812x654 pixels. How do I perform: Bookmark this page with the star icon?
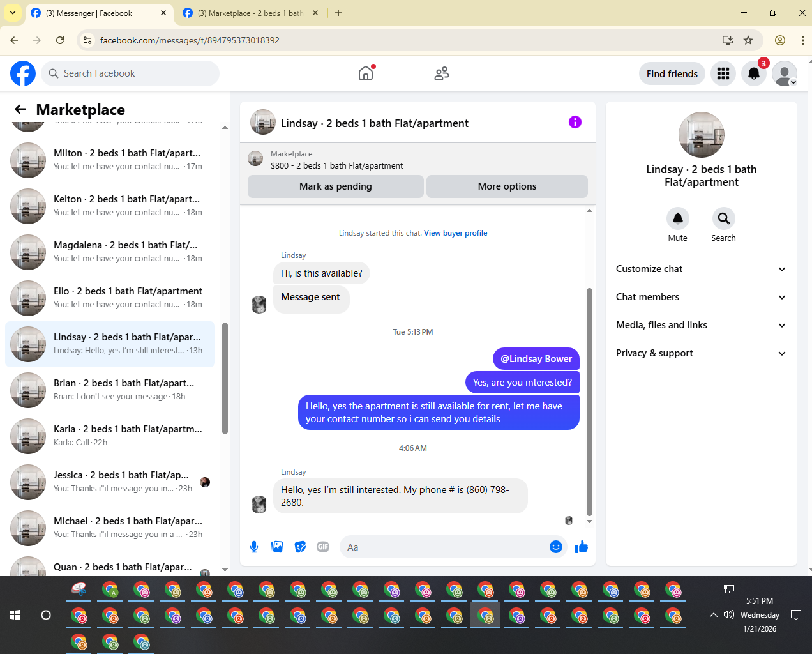click(x=748, y=40)
